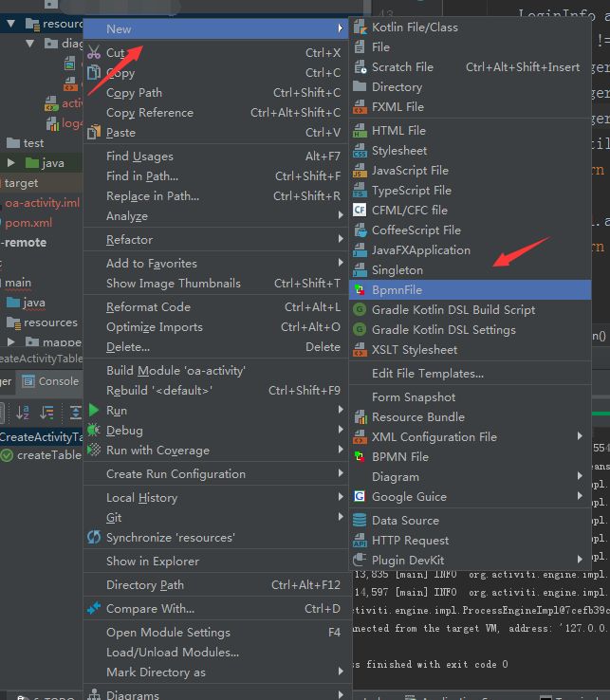Click the Stylesheet CSS icon
The height and width of the screenshot is (700, 610).
coord(360,151)
